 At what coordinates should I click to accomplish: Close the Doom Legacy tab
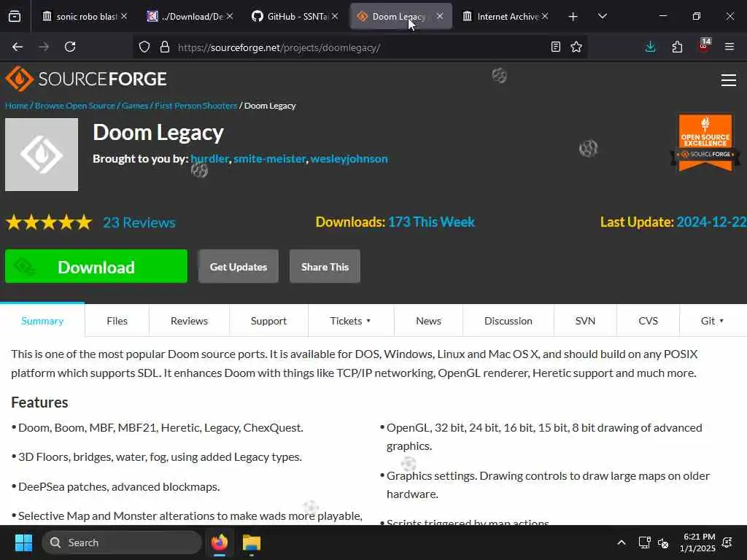point(440,16)
